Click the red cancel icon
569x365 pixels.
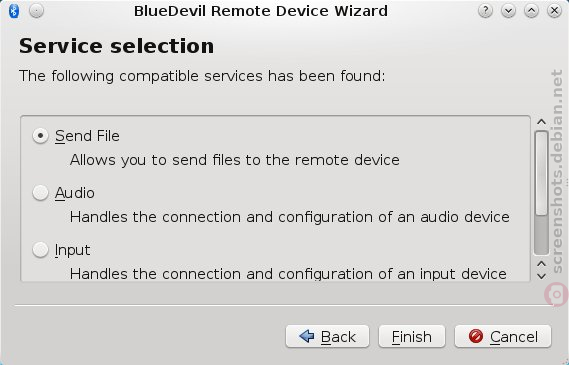pyautogui.click(x=475, y=336)
